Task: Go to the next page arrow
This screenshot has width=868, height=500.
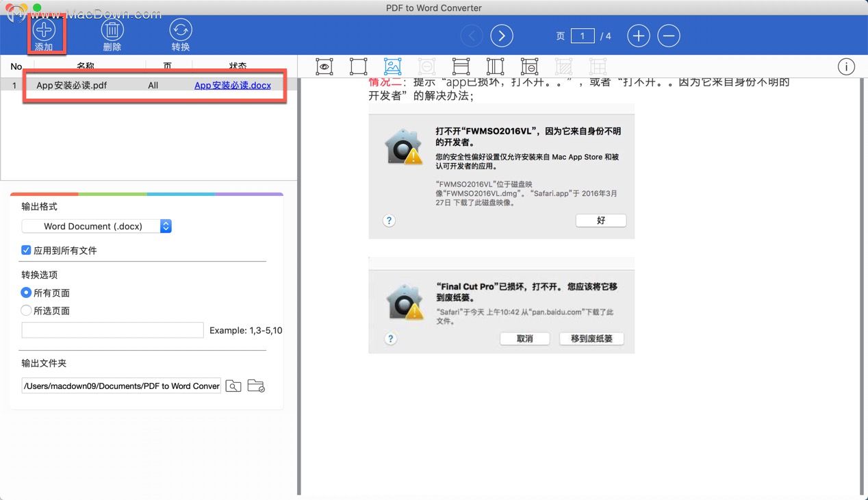Action: click(x=502, y=36)
